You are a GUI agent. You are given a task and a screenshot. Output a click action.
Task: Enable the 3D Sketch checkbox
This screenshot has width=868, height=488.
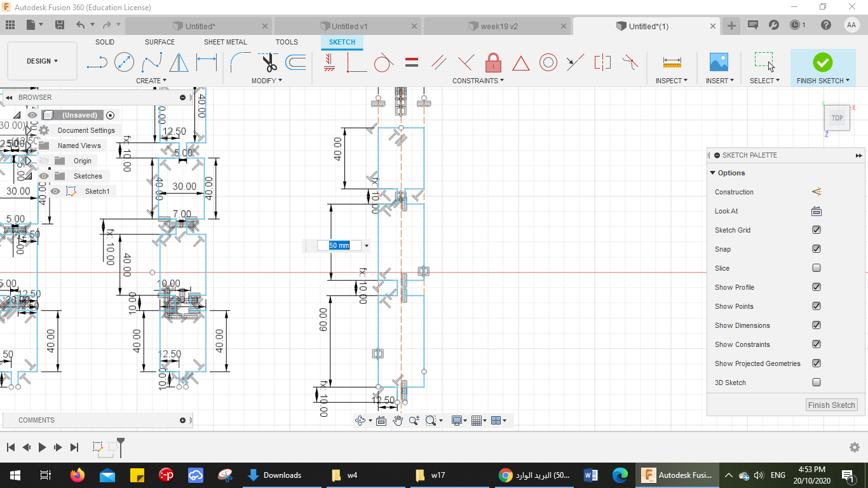(817, 383)
